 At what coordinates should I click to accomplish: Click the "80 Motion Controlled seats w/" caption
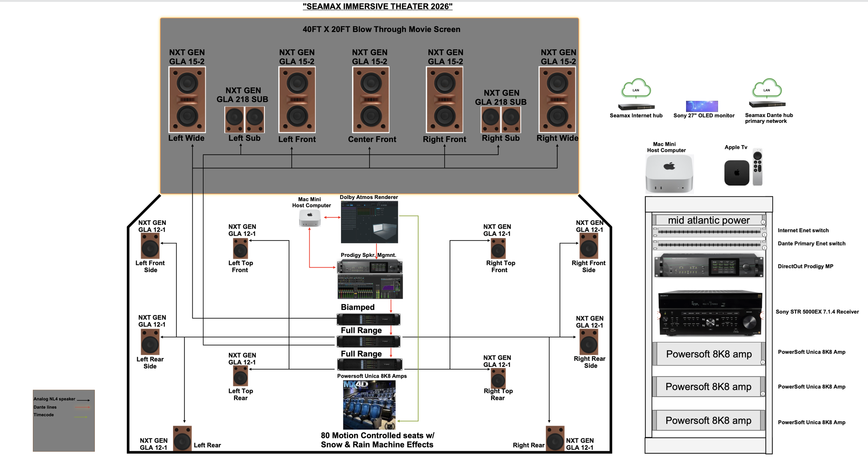pyautogui.click(x=377, y=435)
